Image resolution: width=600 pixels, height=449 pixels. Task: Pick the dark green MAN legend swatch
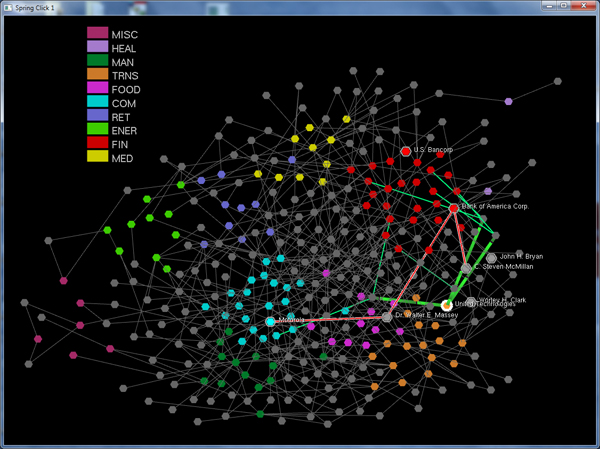[x=98, y=60]
